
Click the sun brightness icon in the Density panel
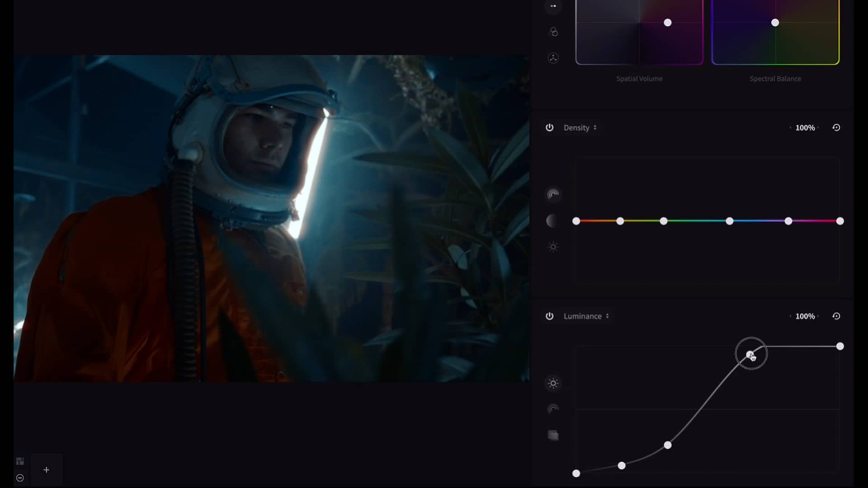tap(553, 247)
